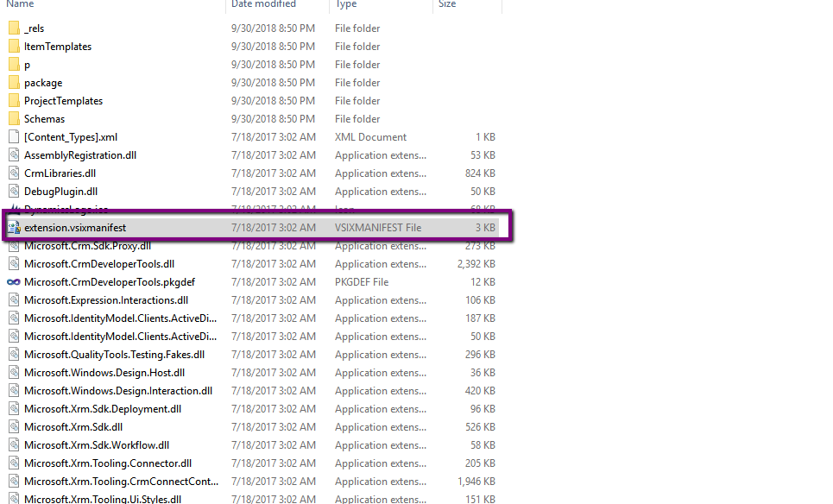The image size is (833, 504).
Task: Select the Microsoft.CrmDeveloperTools.dll file name
Action: coord(99,264)
